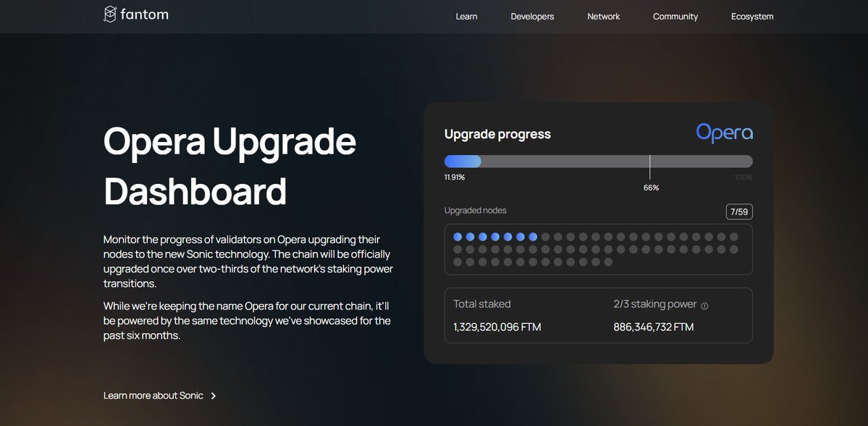Click the Total staked label
The width and height of the screenshot is (868, 426).
(x=481, y=304)
